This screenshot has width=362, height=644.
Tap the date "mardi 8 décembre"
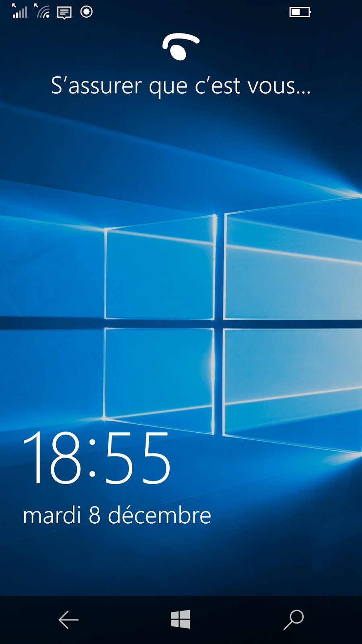(117, 515)
